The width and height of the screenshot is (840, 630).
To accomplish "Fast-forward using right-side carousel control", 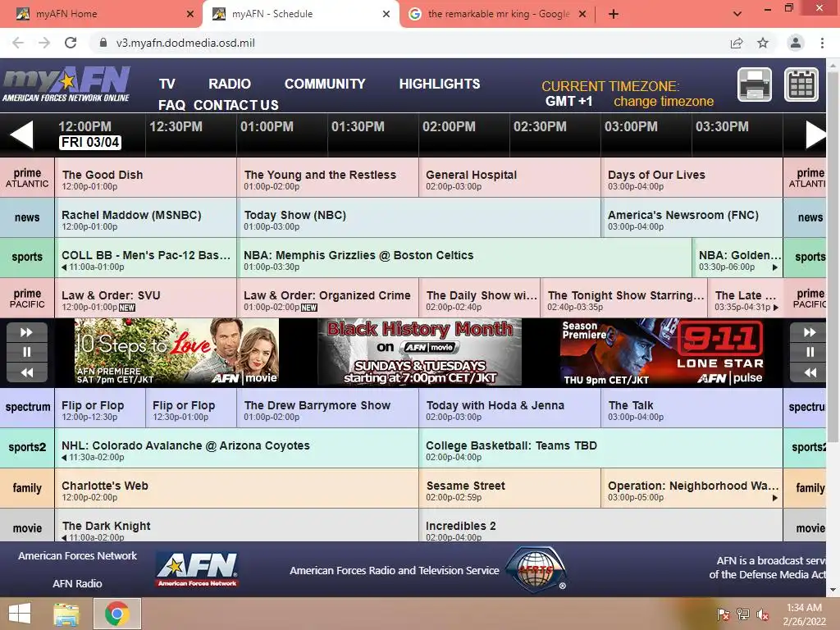I will pos(810,332).
